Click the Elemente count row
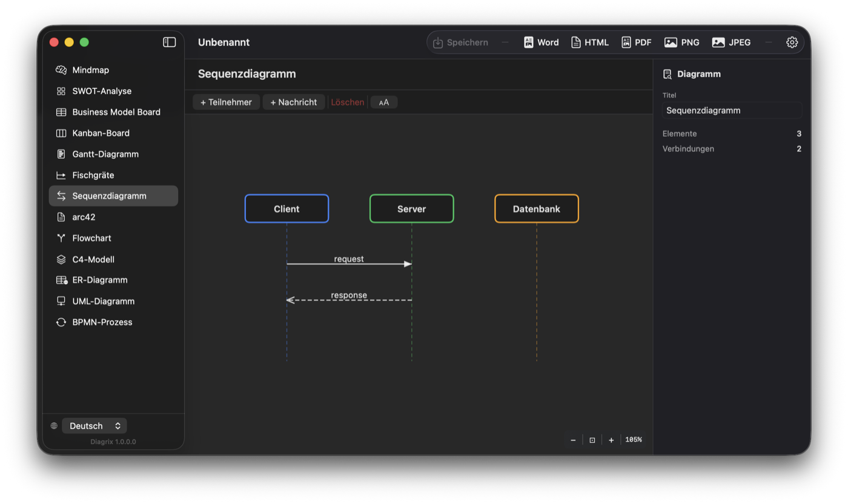This screenshot has width=848, height=504. (x=732, y=134)
